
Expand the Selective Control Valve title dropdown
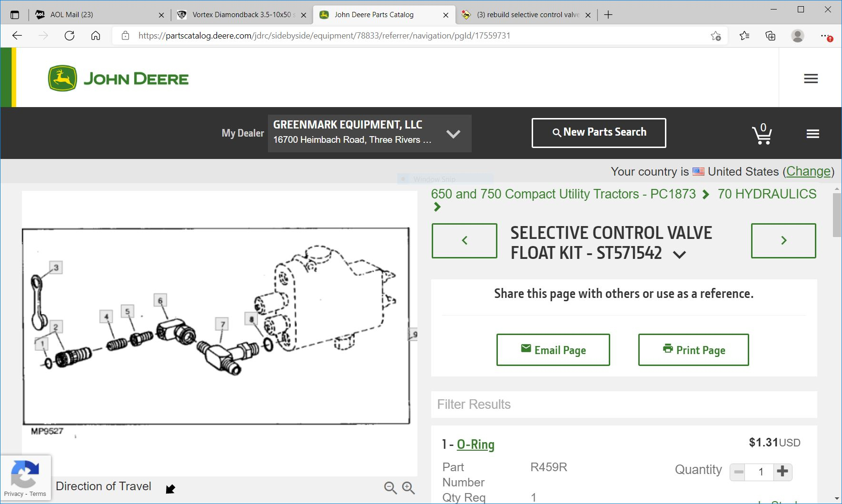[x=679, y=255]
